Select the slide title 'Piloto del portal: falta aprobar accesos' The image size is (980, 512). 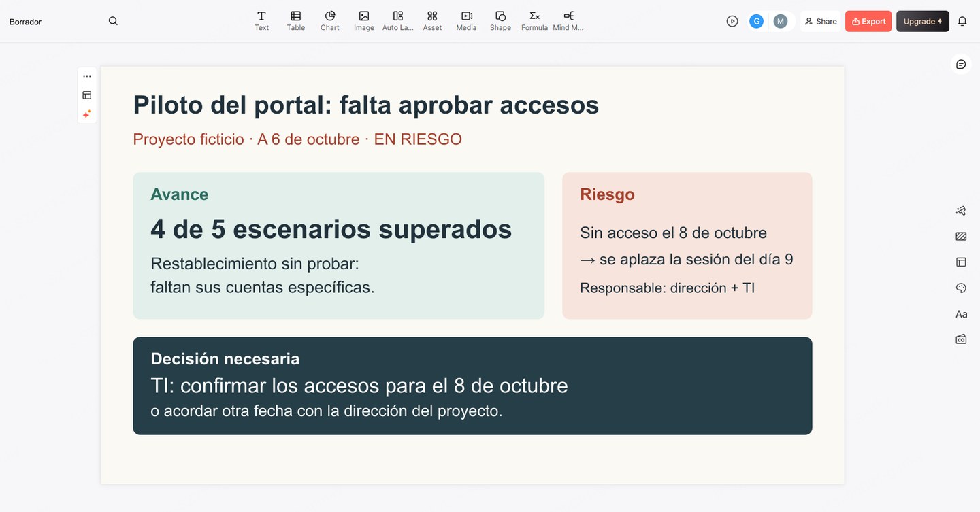(366, 105)
